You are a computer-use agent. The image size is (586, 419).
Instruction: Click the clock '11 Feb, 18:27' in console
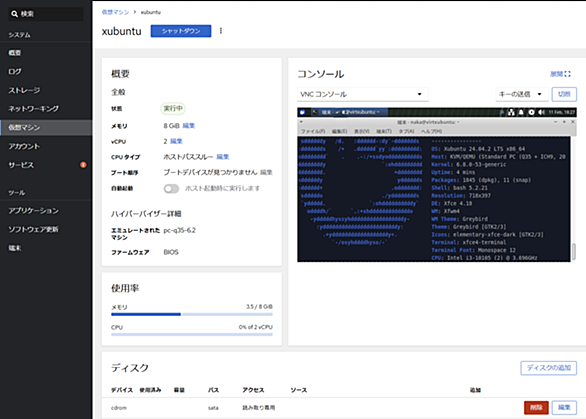[x=561, y=112]
